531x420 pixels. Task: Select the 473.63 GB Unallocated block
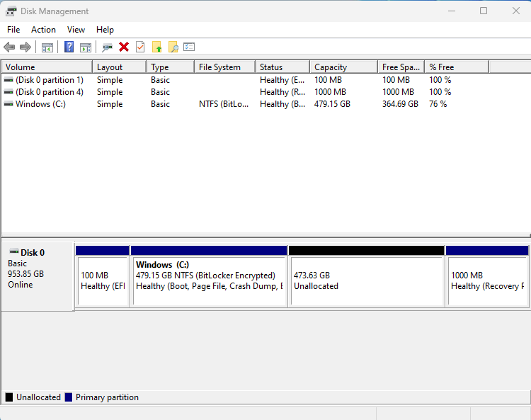367,276
